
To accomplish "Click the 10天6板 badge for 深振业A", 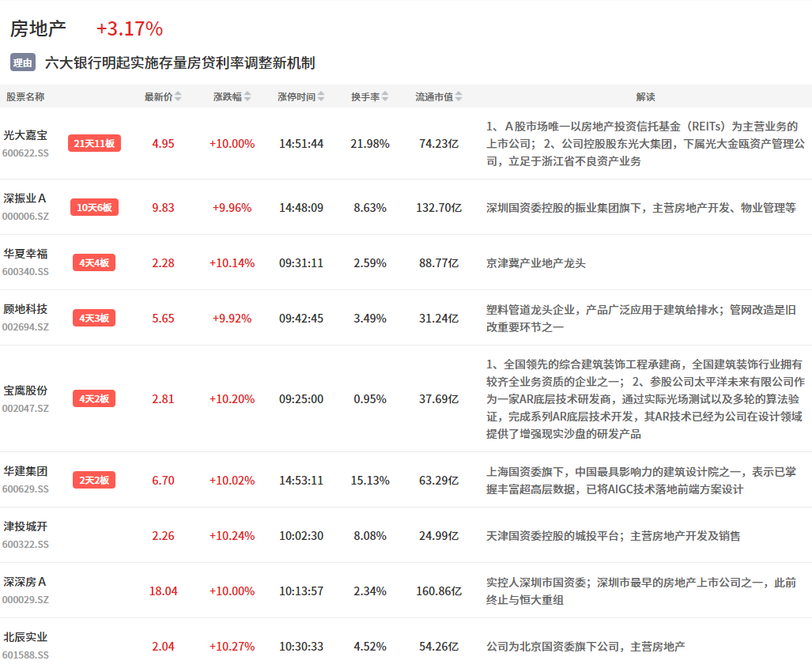I will (94, 207).
